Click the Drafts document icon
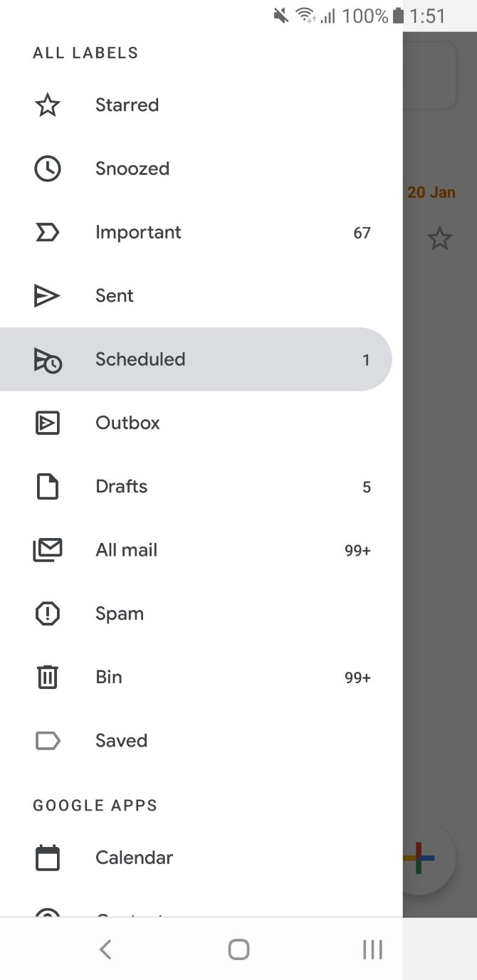Screen dimensions: 477x980 pos(47,486)
